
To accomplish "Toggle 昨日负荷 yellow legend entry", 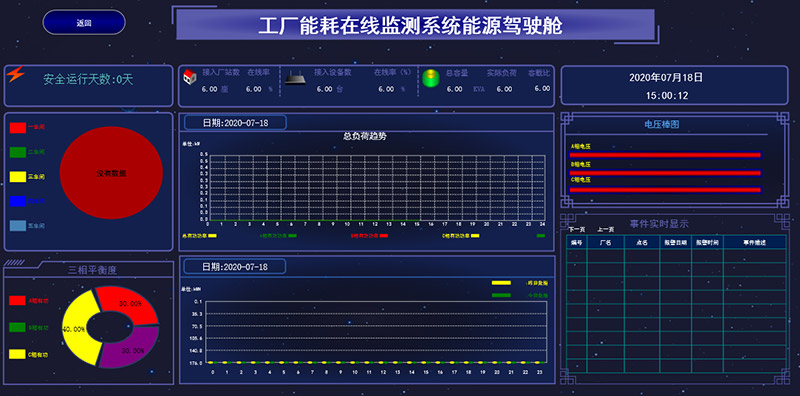I will pos(519,283).
